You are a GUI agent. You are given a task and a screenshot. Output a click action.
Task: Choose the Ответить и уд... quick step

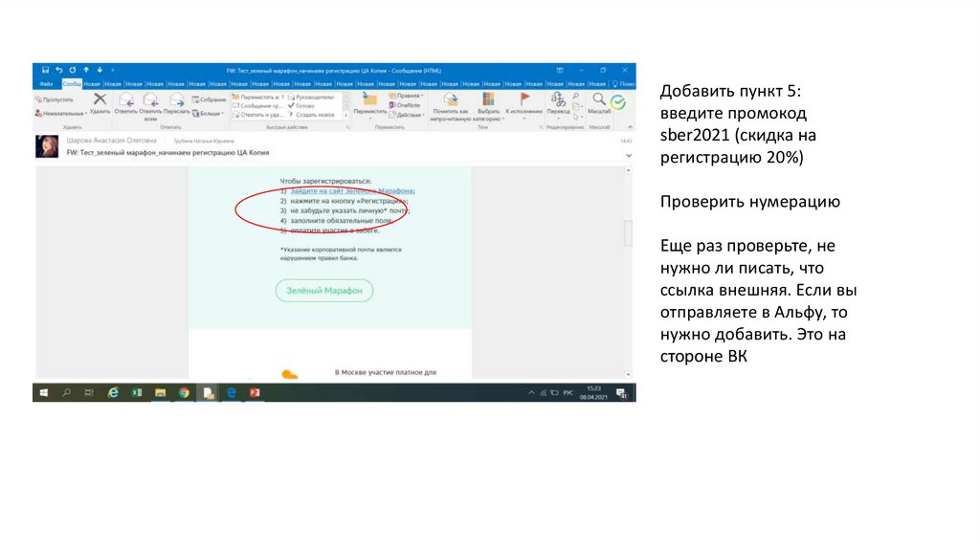click(258, 115)
